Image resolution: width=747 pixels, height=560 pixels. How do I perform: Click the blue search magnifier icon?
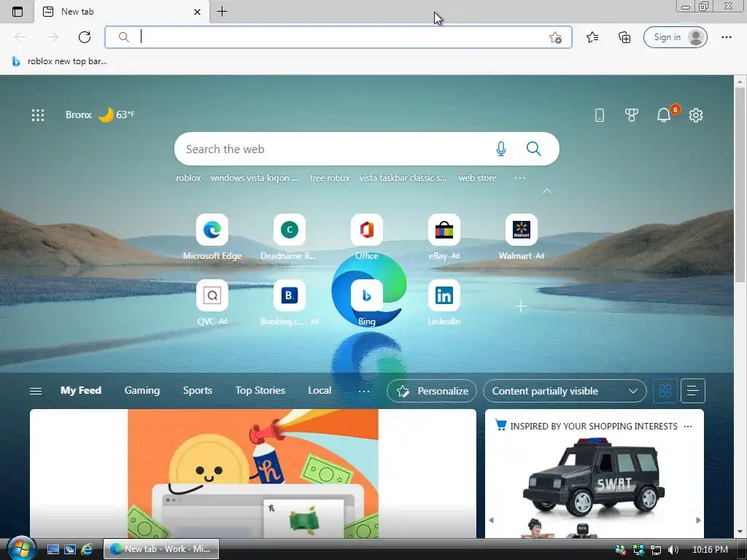tap(533, 149)
